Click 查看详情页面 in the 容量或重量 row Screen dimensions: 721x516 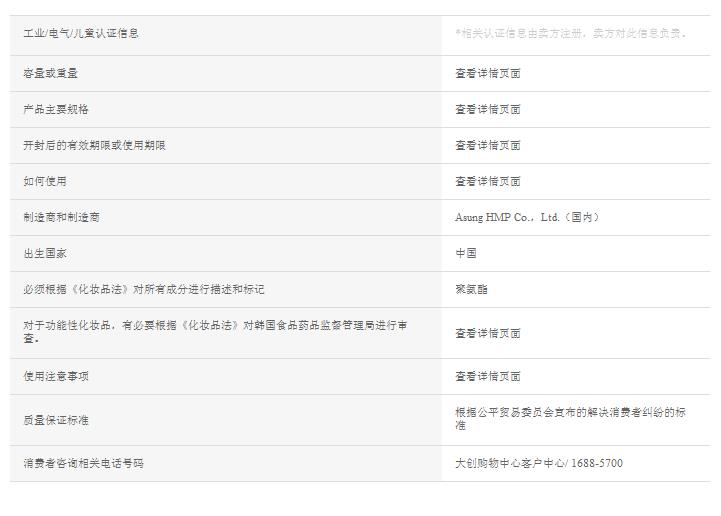coord(488,73)
